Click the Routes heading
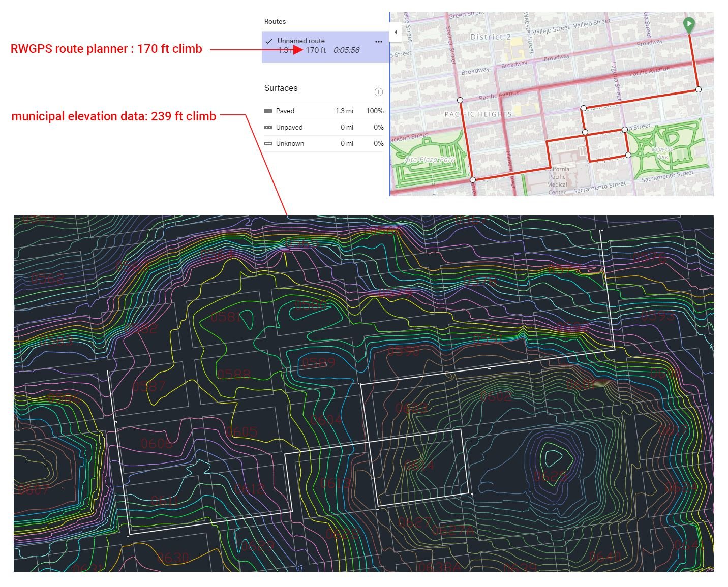The image size is (728, 587). [x=275, y=21]
